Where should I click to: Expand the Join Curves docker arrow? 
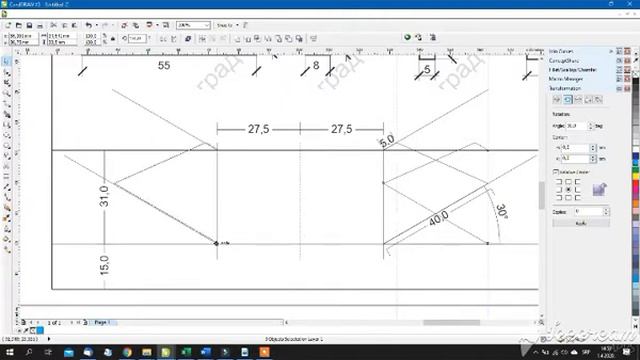pos(611,51)
